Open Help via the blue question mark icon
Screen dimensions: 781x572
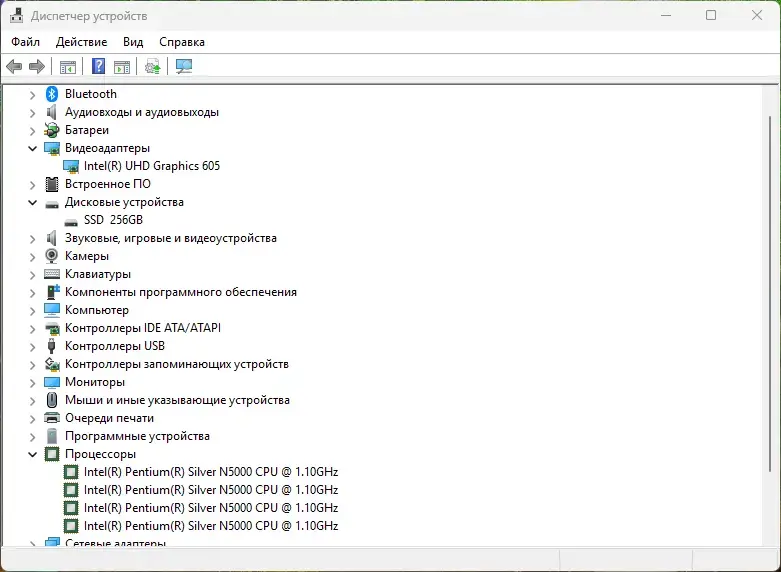[x=99, y=66]
